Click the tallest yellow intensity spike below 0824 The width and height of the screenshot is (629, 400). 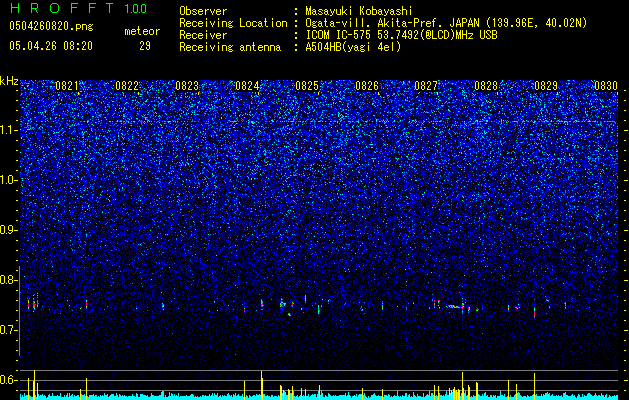[x=262, y=385]
